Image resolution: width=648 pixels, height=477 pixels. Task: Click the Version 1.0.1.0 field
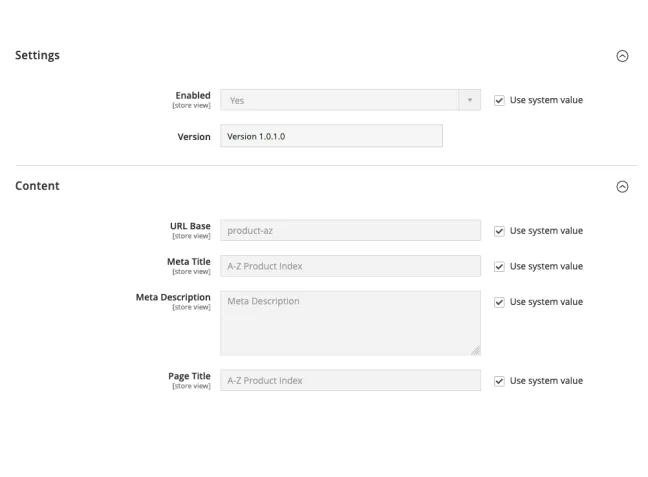point(331,136)
